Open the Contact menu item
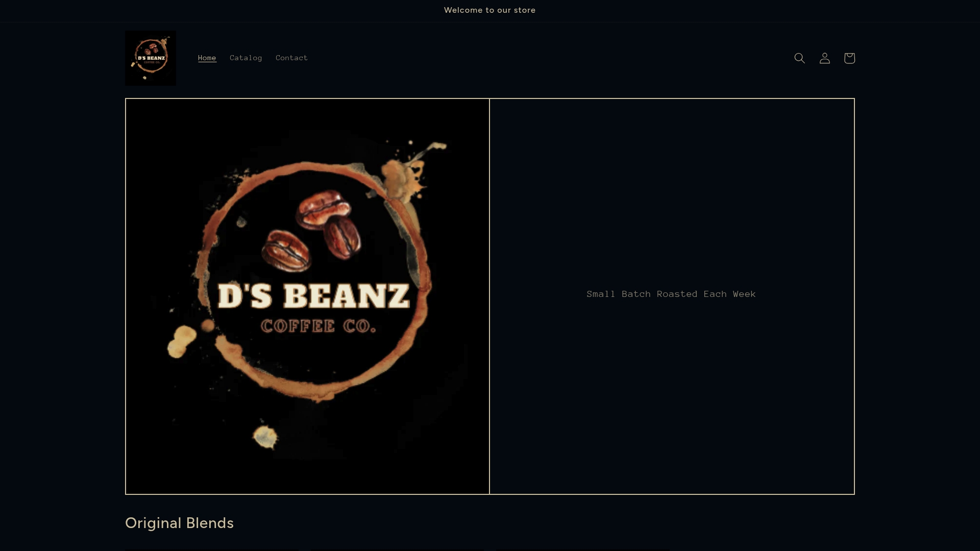Viewport: 980px width, 551px height. point(292,58)
